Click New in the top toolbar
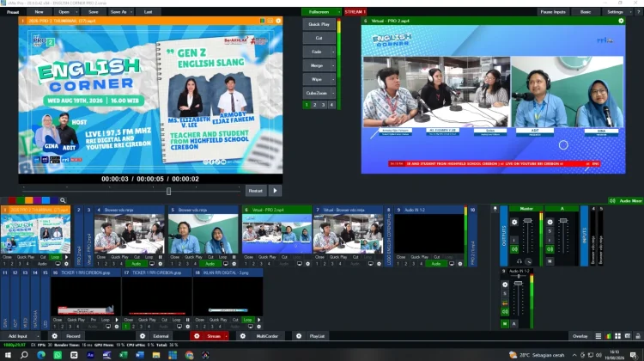This screenshot has width=644, height=361. pos(39,12)
